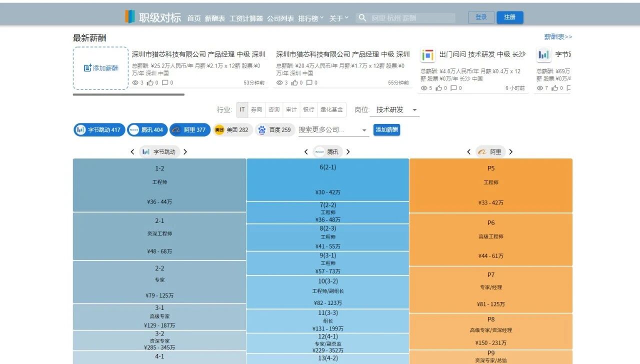The height and width of the screenshot is (364, 640).
Task: Click the 出门问问 app icon on salary card
Action: tap(427, 54)
